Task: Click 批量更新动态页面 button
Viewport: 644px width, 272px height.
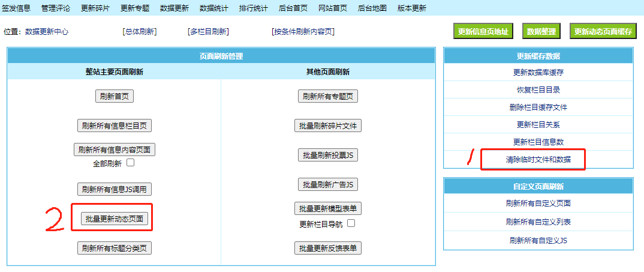Action: [115, 219]
